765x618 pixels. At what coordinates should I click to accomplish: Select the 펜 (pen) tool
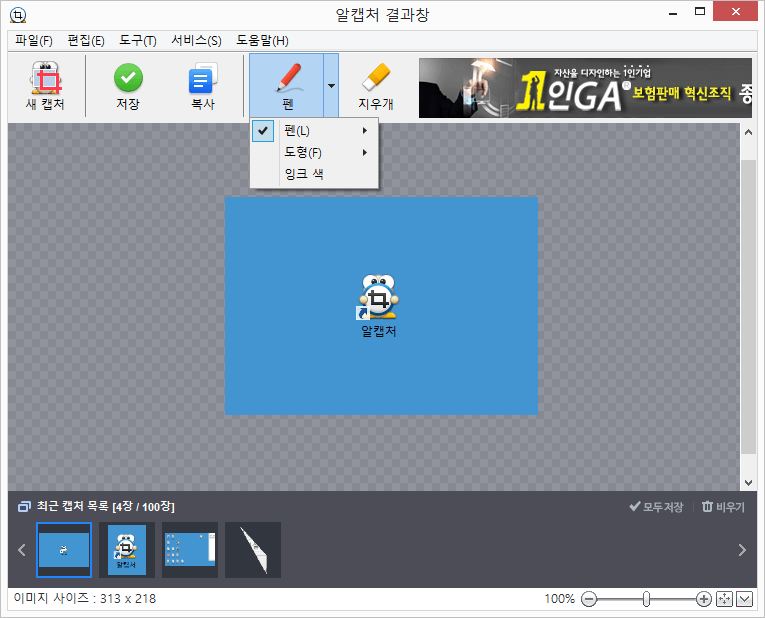287,85
